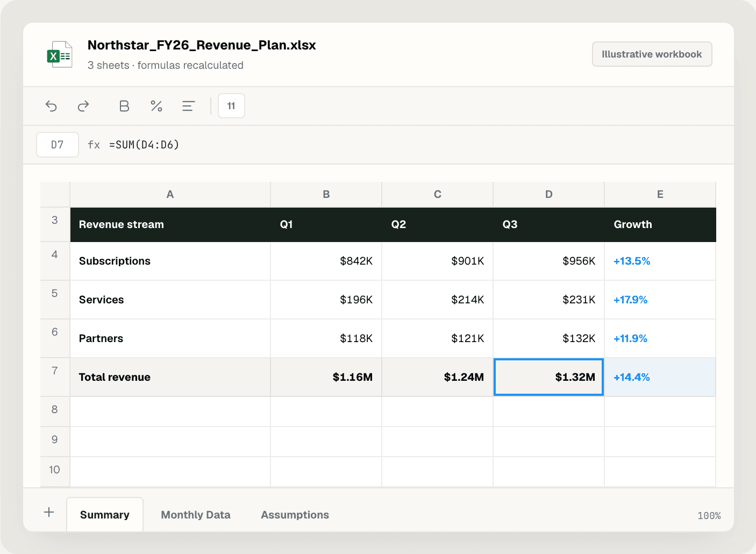The width and height of the screenshot is (756, 554).
Task: Select the Total revenue cell
Action: click(x=170, y=377)
